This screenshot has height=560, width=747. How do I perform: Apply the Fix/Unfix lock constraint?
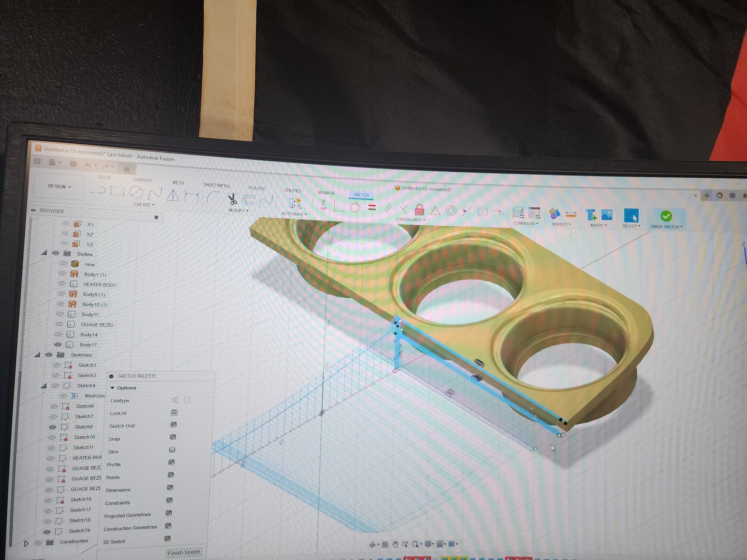tap(419, 209)
